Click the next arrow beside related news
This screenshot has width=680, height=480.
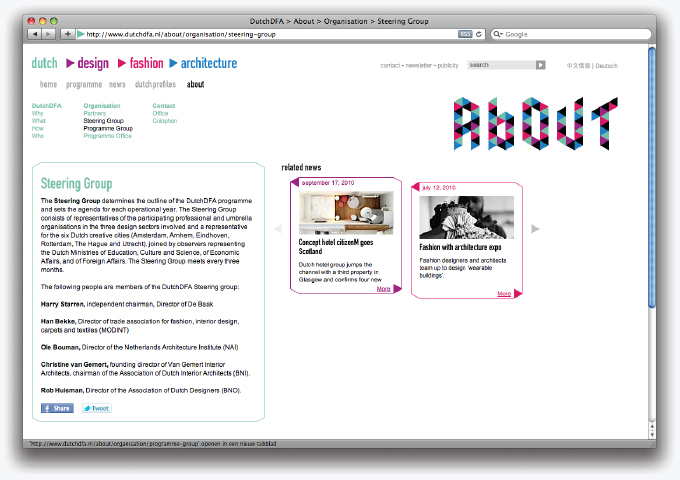pyautogui.click(x=535, y=229)
